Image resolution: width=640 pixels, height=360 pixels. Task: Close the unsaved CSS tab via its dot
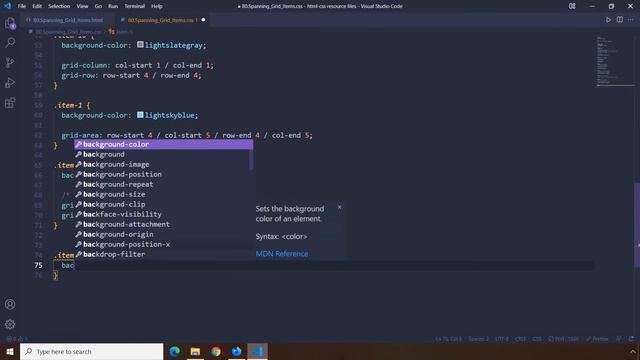(x=203, y=20)
